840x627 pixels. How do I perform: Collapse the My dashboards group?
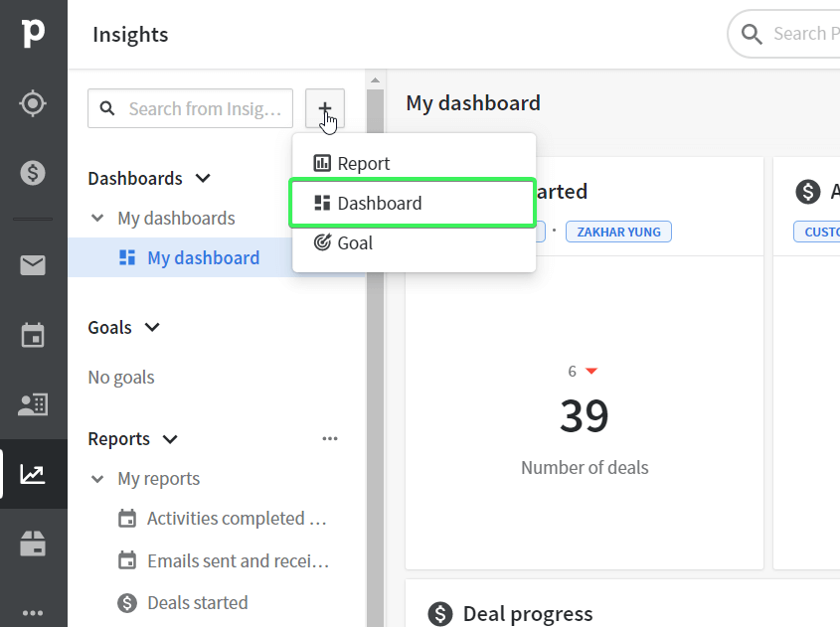pyautogui.click(x=96, y=218)
